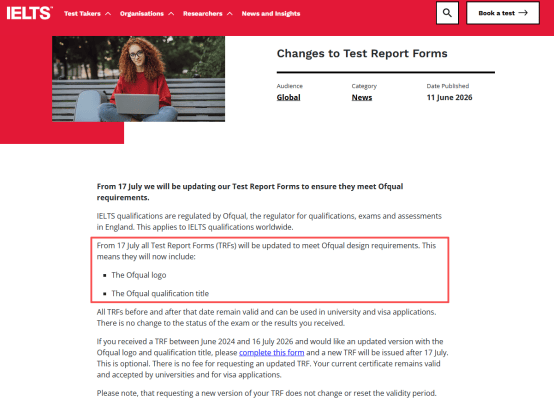Follow the Global audience link

(x=288, y=98)
